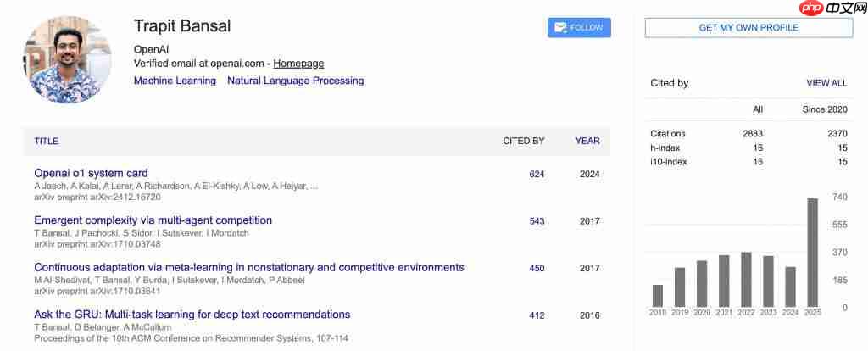Select the total citations value 2883
Image resolution: width=868 pixels, height=351 pixels.
pos(754,133)
